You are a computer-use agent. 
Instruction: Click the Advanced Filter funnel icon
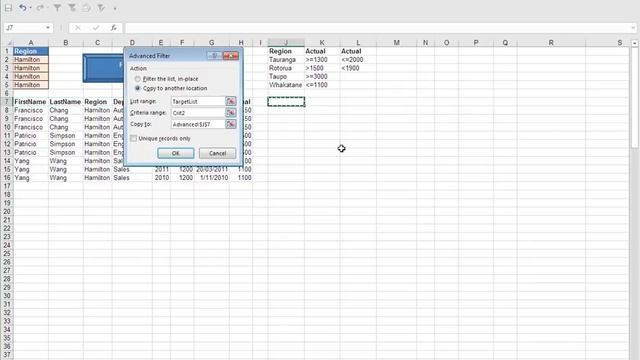tap(101, 8)
